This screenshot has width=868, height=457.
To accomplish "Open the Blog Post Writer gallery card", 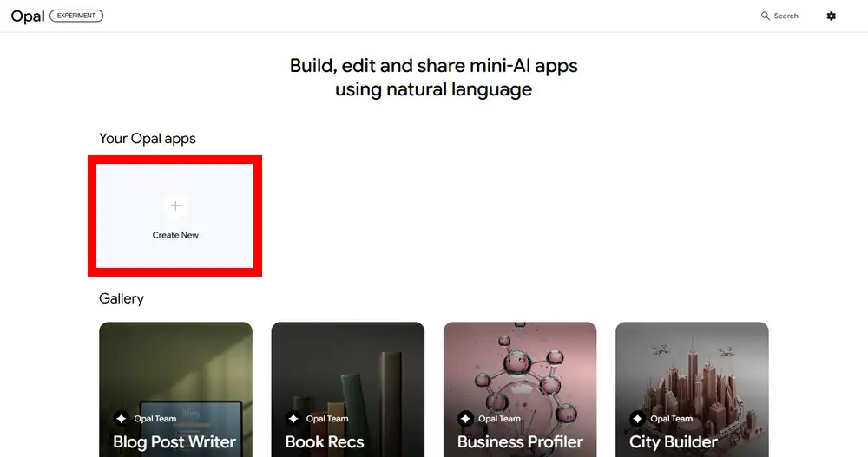I will [x=175, y=389].
